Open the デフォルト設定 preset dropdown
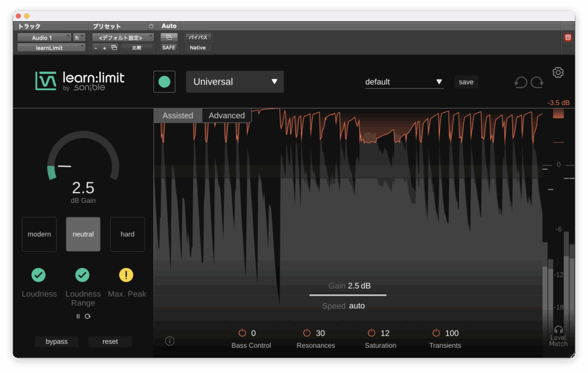The height and width of the screenshot is (373, 588). click(123, 37)
